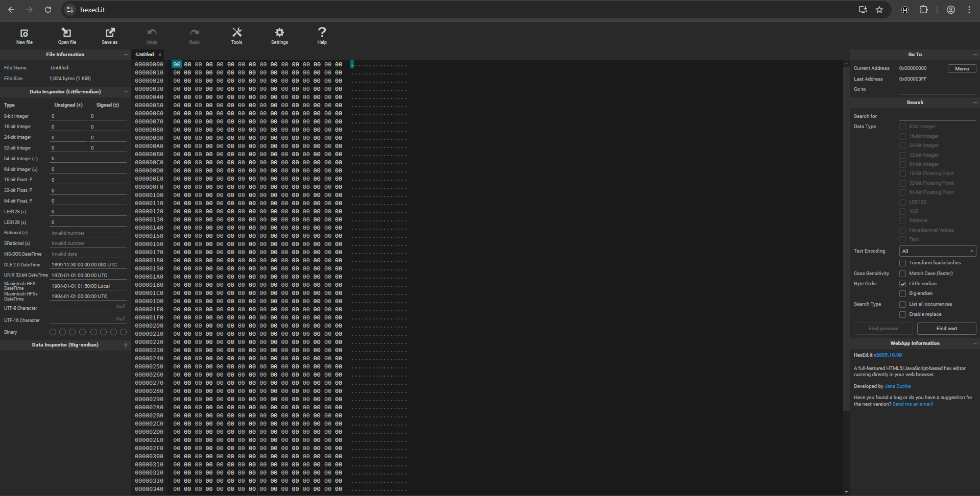Image resolution: width=980 pixels, height=496 pixels.
Task: Toggle the first Binary bit circle
Action: (x=53, y=332)
